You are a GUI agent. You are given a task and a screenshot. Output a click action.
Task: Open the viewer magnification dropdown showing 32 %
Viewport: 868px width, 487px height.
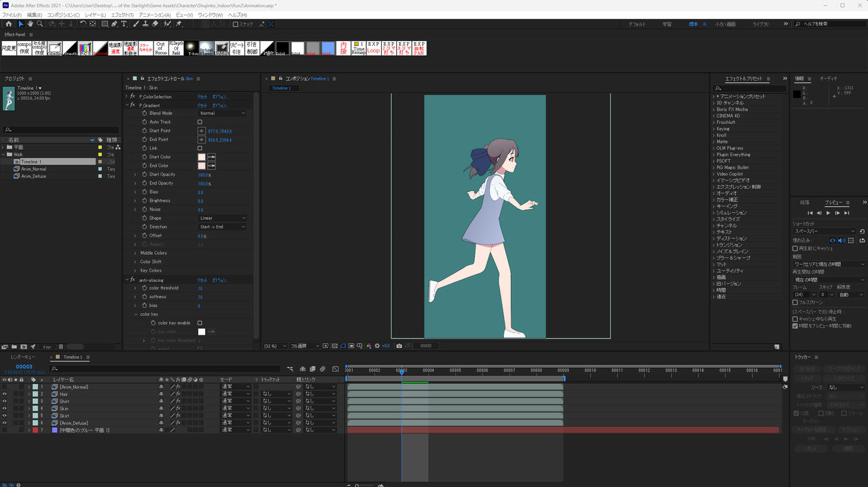[275, 346]
